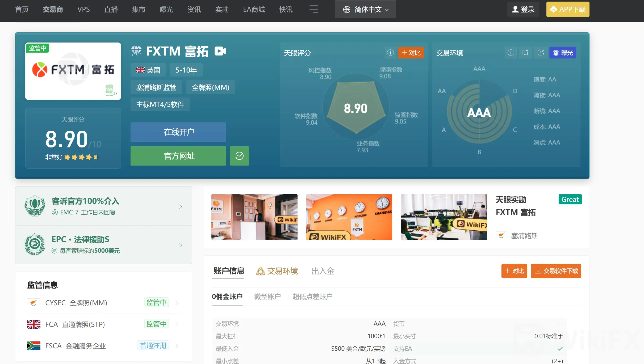The image size is (644, 364).
Task: Go to 首页 in the top navigation
Action: [x=22, y=10]
